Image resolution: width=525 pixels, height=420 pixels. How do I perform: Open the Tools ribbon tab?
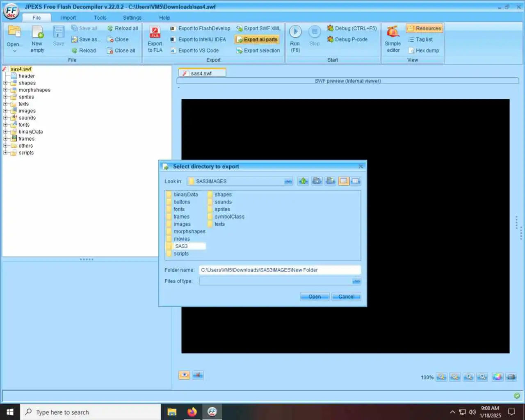click(100, 18)
